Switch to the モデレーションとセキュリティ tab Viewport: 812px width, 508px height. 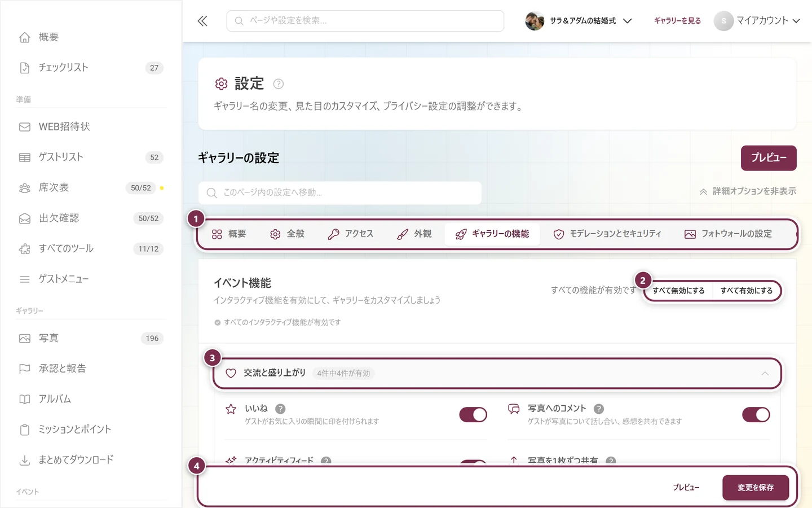[x=607, y=234]
